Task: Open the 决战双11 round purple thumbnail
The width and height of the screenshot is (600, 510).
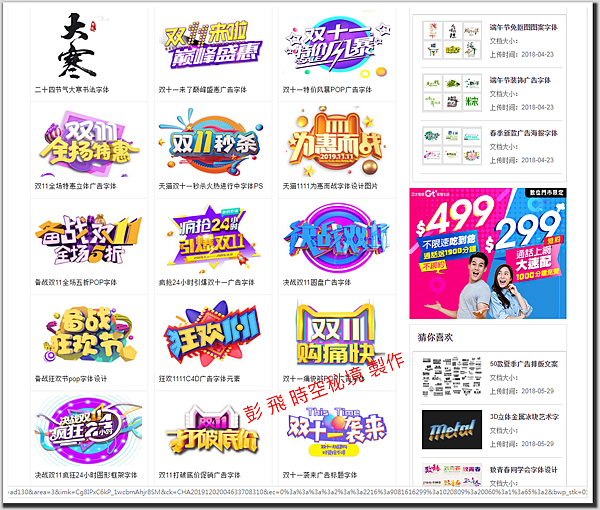Action: pyautogui.click(x=336, y=239)
